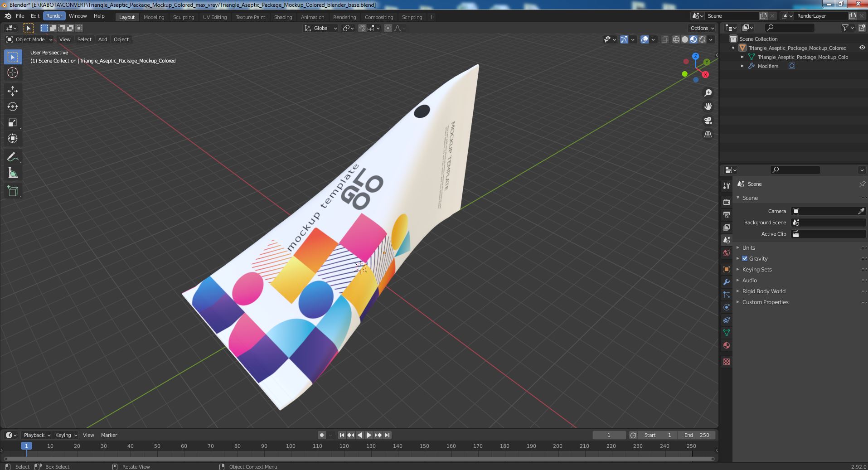Open the Modifier properties tab
The image size is (868, 470).
[727, 282]
